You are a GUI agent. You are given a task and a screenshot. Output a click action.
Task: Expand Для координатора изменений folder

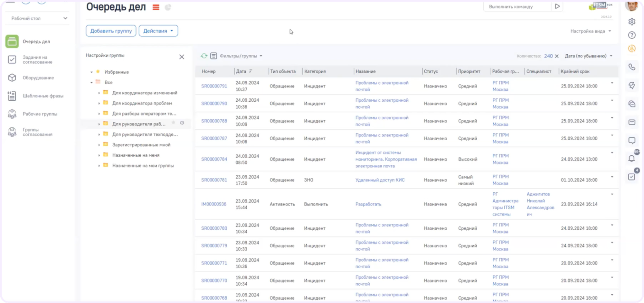point(99,93)
